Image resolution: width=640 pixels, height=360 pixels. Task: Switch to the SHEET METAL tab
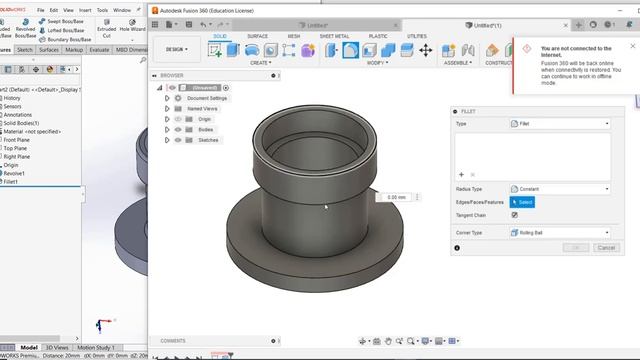[x=334, y=36]
